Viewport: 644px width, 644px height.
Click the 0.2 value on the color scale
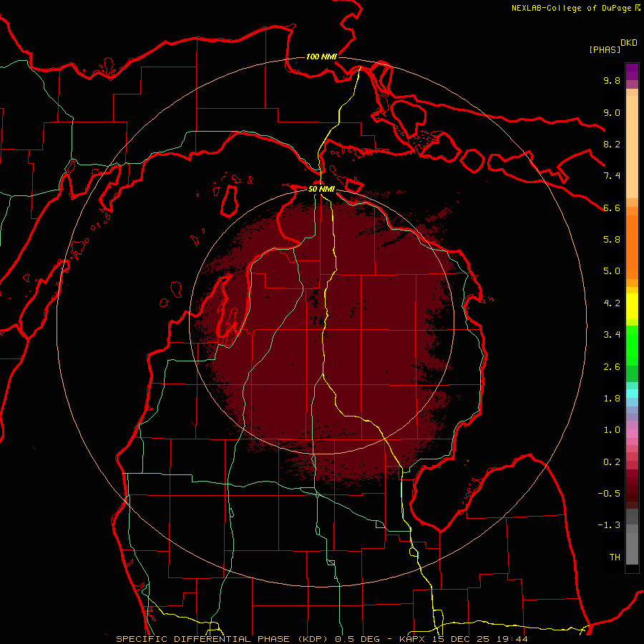[612, 462]
